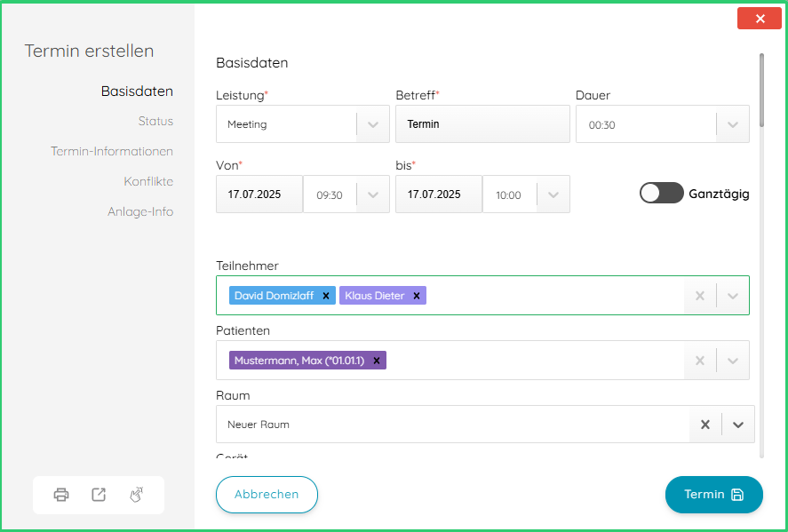The width and height of the screenshot is (788, 532).
Task: Open the bis time dropdown
Action: coord(553,195)
